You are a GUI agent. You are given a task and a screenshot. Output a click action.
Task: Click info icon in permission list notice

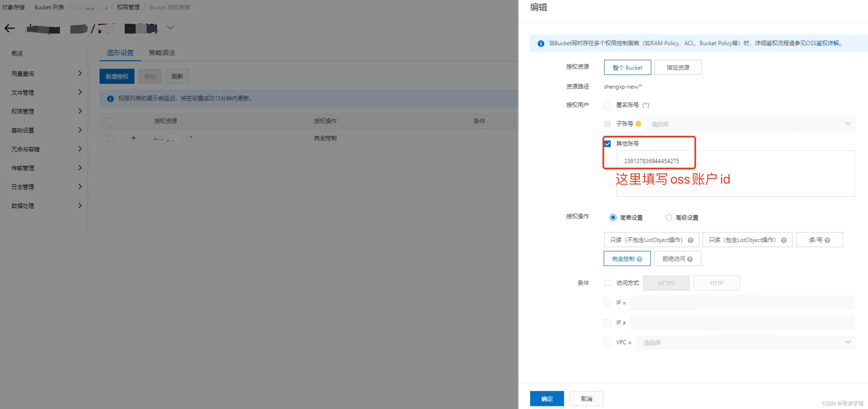pos(110,99)
